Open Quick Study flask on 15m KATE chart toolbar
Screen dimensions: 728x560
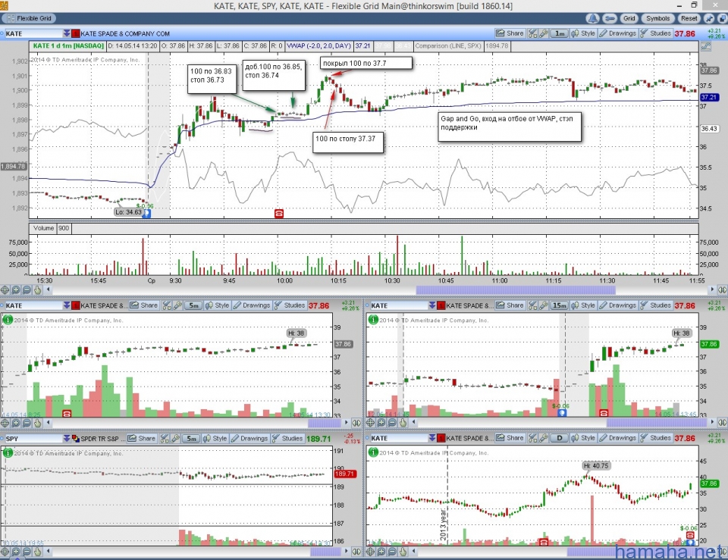tap(532, 305)
